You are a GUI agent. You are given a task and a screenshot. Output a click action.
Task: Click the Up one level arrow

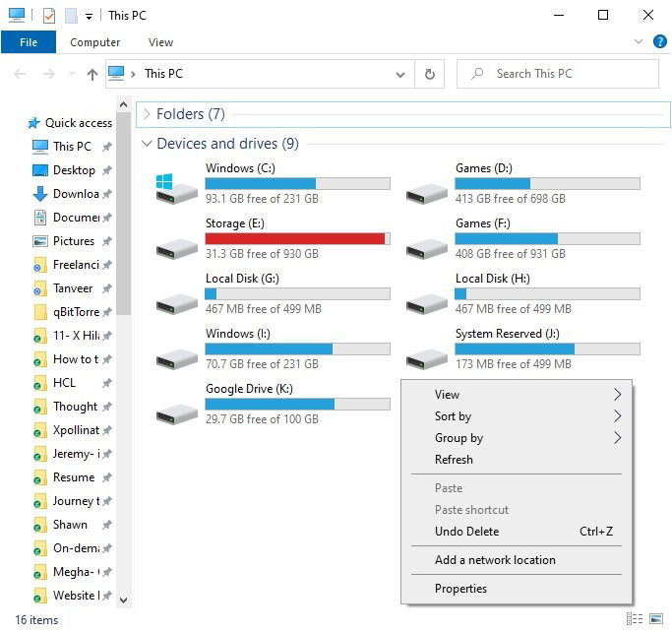[92, 75]
